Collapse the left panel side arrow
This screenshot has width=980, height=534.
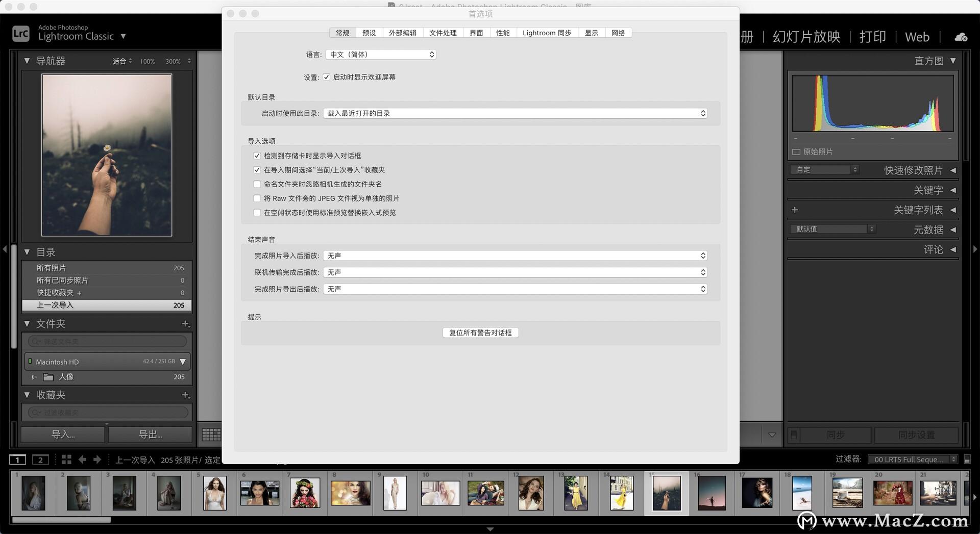5,249
